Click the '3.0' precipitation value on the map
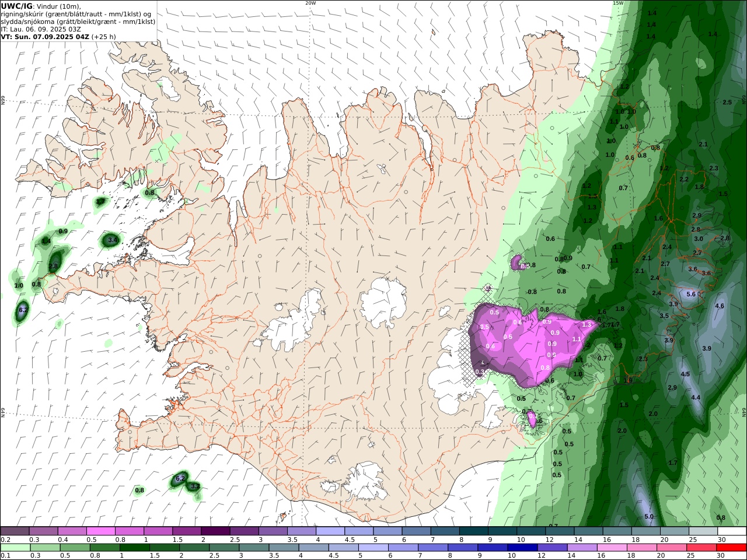The height and width of the screenshot is (560, 747). click(x=699, y=239)
